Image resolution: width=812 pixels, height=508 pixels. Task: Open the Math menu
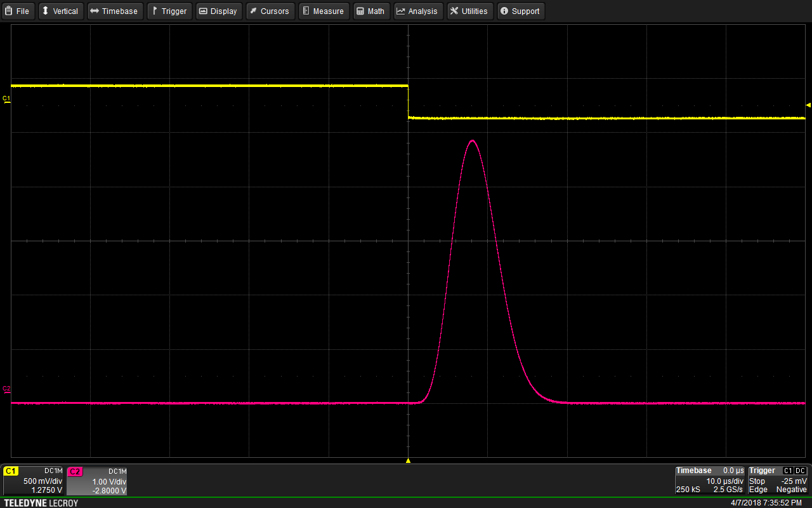click(x=370, y=11)
